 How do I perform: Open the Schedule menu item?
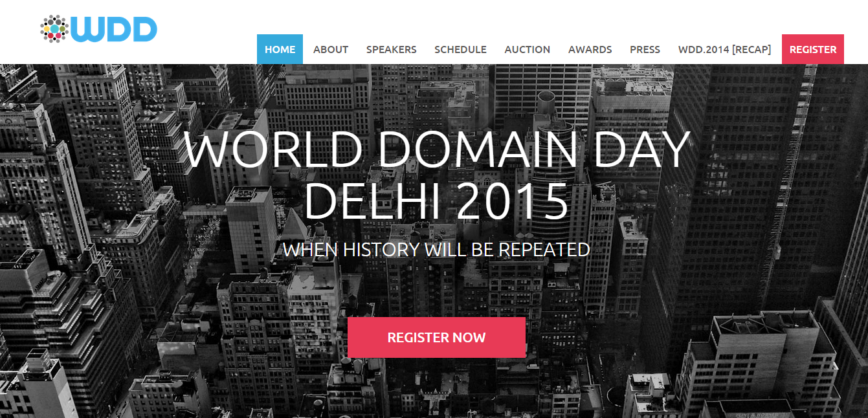tap(460, 49)
